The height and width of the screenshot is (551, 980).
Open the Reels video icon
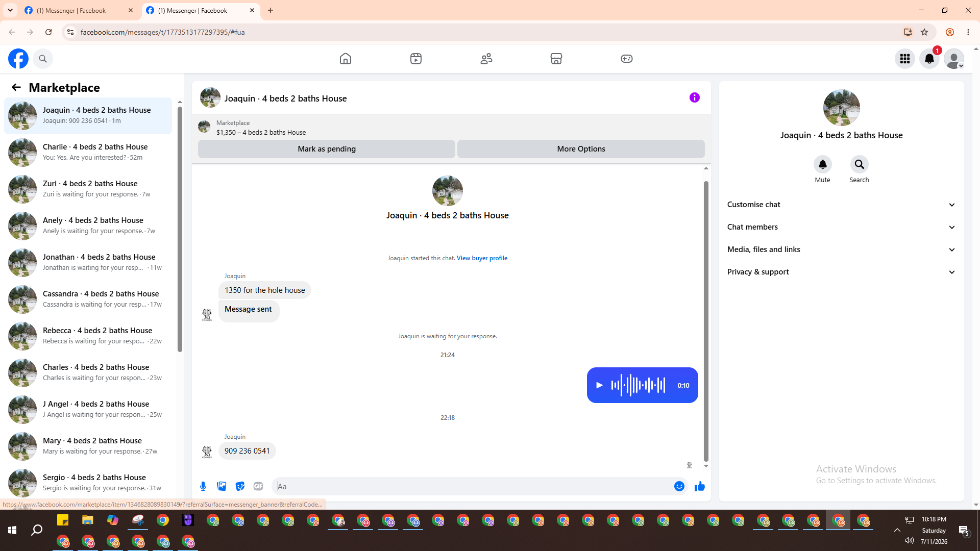(x=416, y=59)
